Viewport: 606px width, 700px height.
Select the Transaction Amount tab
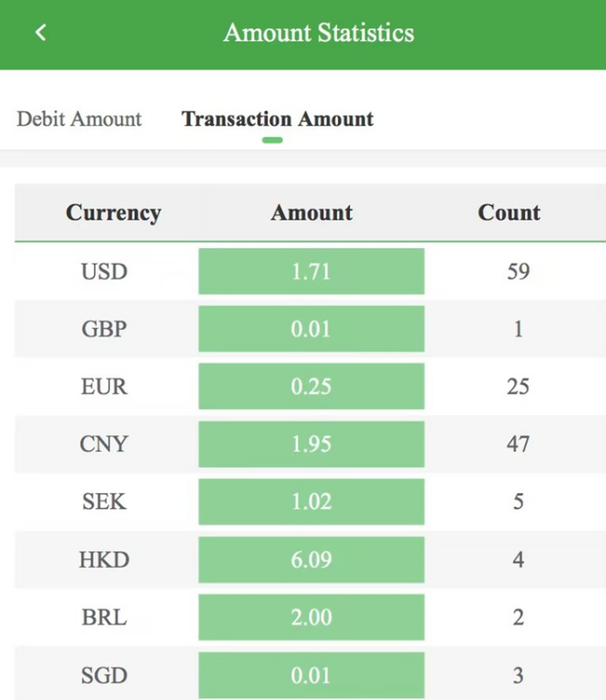[277, 119]
